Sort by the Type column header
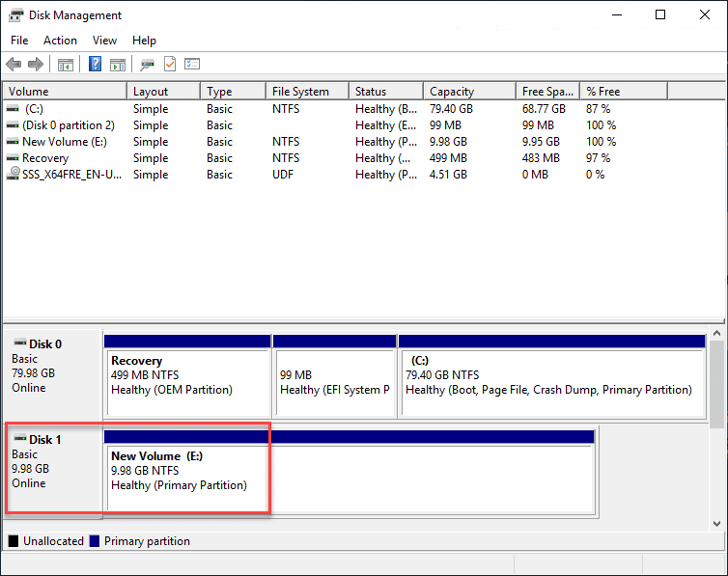 (234, 92)
